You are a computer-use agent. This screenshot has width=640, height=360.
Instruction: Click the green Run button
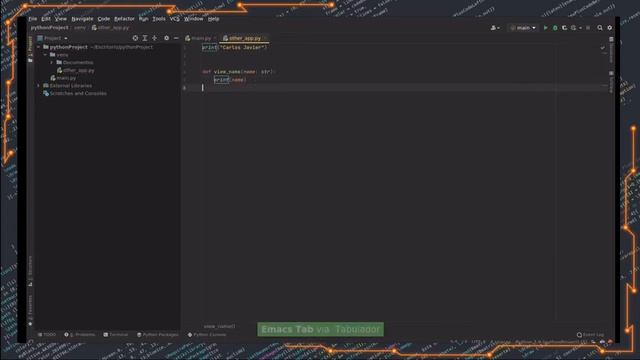[x=545, y=28]
